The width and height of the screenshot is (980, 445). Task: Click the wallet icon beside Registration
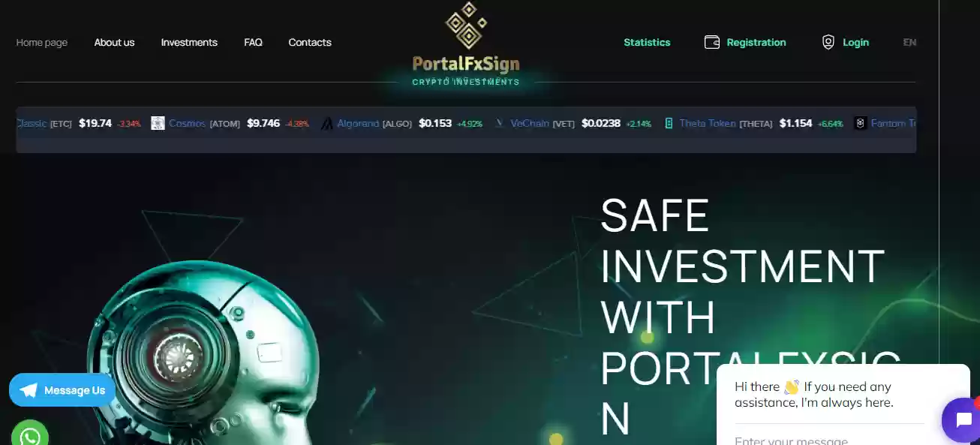(712, 42)
